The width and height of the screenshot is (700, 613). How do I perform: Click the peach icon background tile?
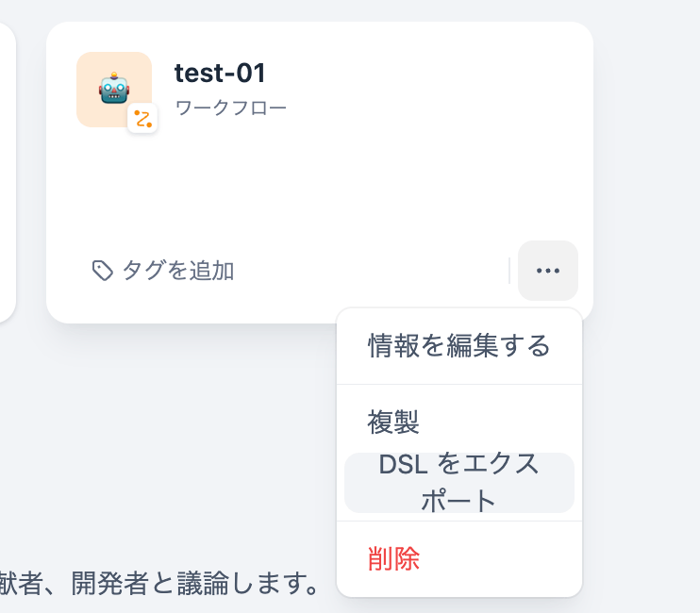[x=114, y=90]
